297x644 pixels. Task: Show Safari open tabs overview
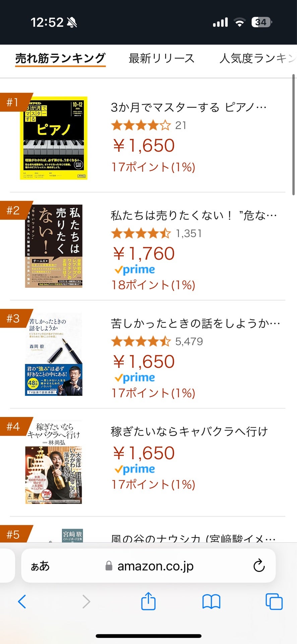pos(274,601)
